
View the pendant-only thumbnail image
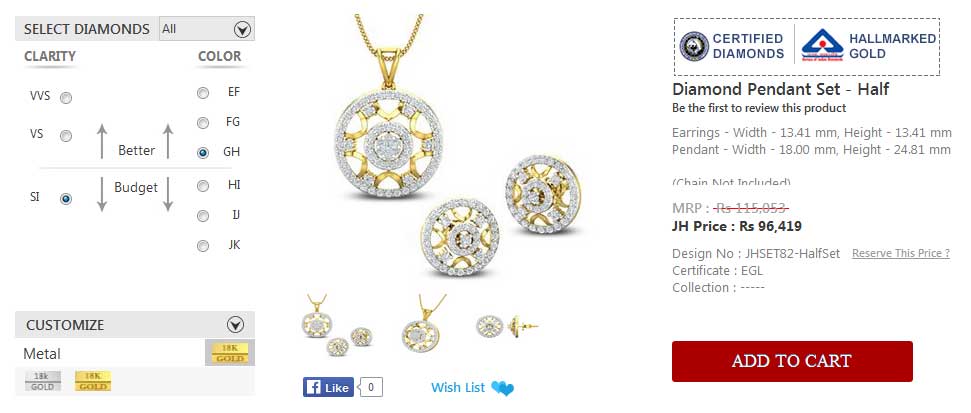[422, 325]
